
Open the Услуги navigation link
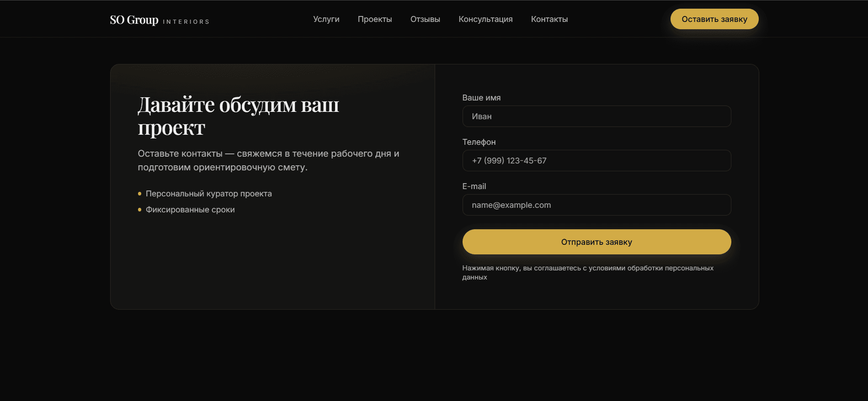pos(326,19)
